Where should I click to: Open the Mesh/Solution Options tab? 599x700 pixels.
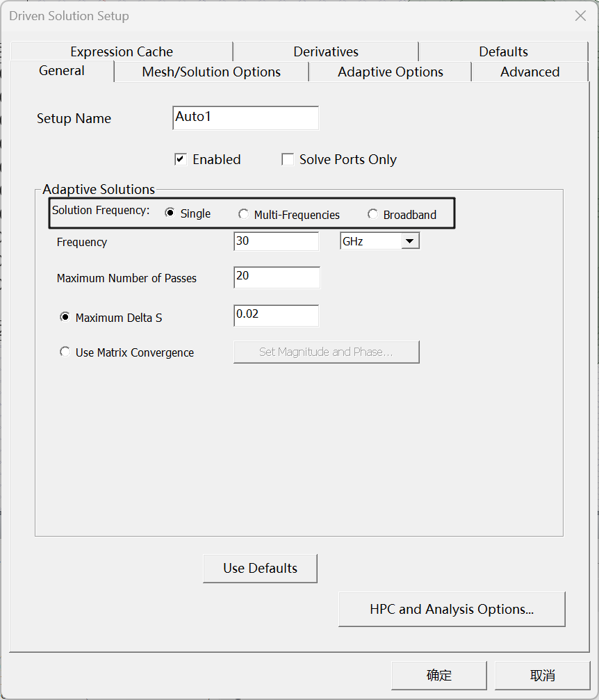tap(211, 72)
